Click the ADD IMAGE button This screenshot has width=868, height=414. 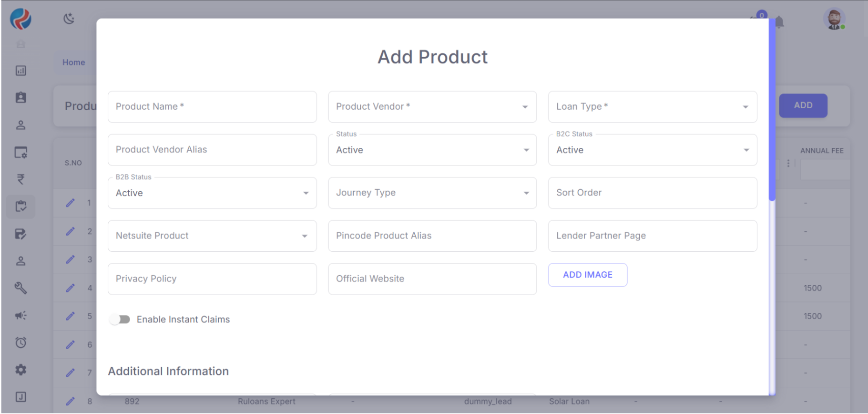coord(587,275)
